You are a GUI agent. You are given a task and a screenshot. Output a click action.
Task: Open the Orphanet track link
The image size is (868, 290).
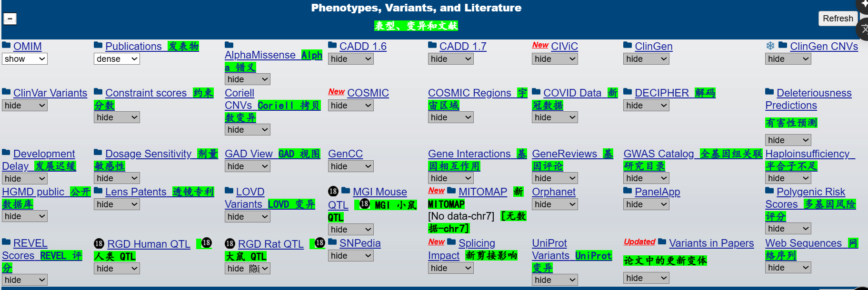(x=554, y=192)
